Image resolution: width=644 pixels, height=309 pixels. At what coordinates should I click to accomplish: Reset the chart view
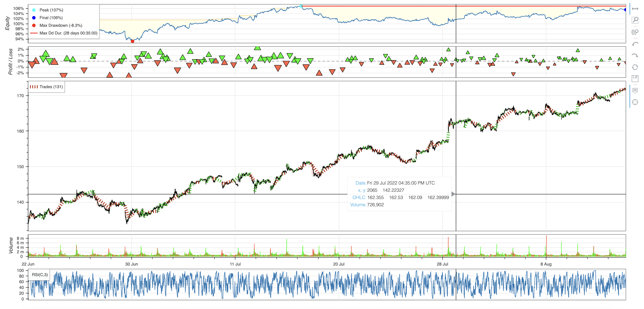point(635,67)
